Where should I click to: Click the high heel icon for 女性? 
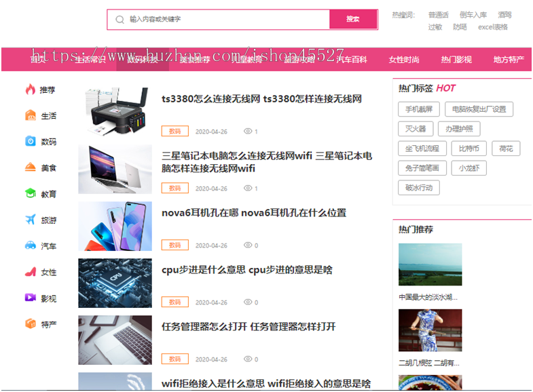(31, 271)
